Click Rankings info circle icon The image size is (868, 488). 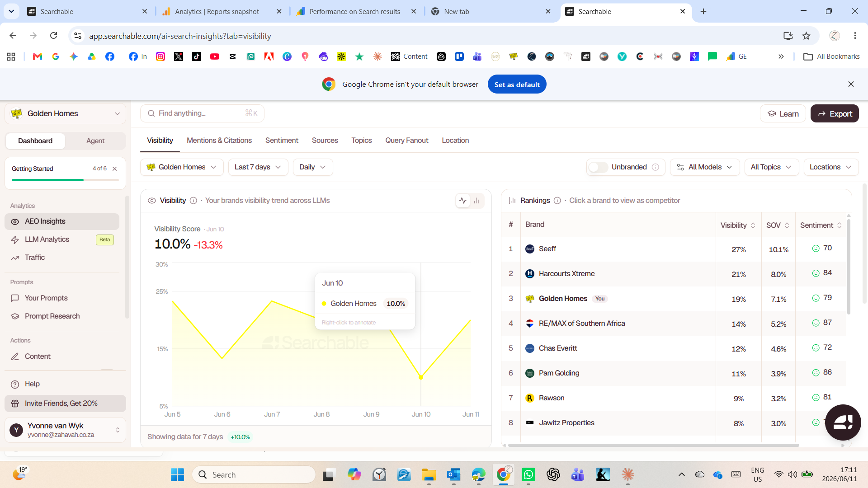point(557,201)
